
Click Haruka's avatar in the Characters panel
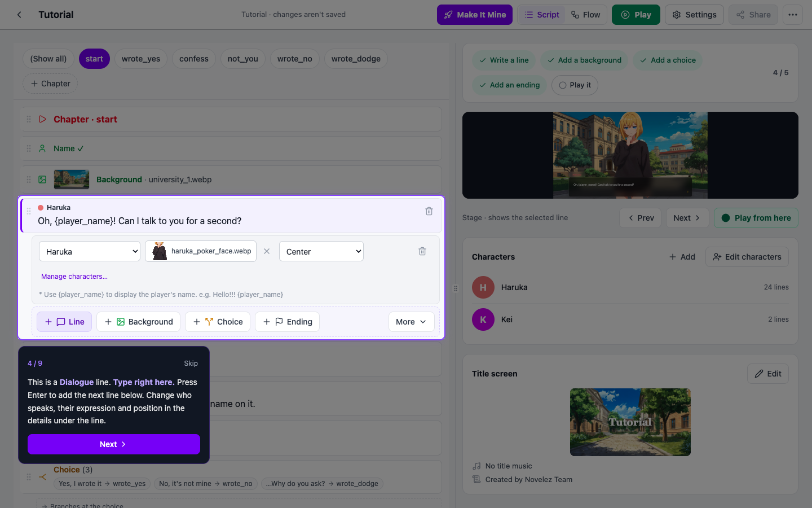[483, 287]
